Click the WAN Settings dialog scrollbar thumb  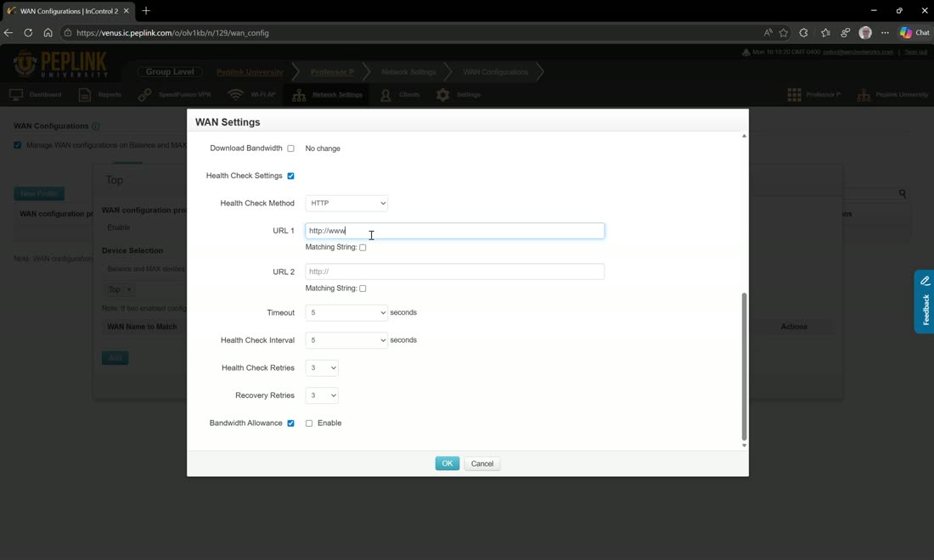[744, 366]
